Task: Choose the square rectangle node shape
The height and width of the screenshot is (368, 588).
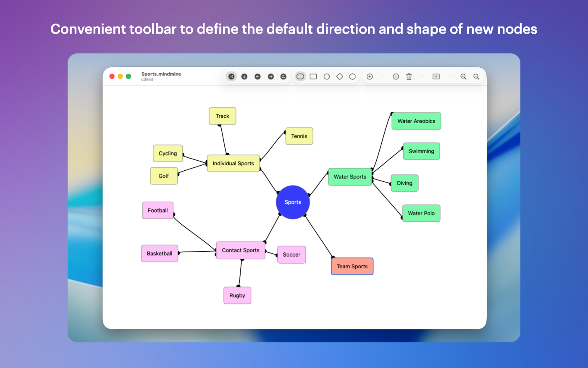Action: point(313,77)
